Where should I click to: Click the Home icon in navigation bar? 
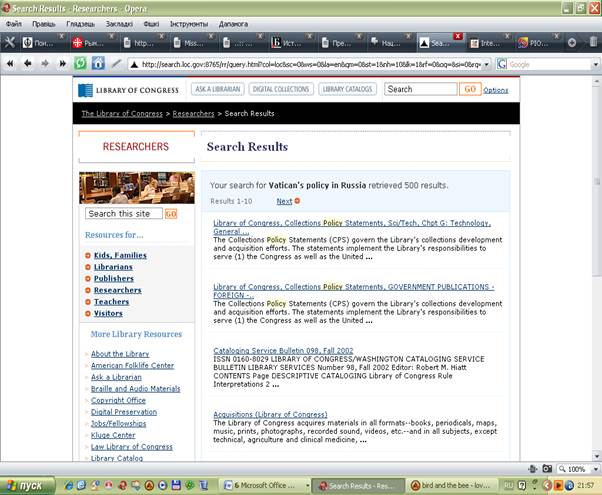tap(98, 63)
